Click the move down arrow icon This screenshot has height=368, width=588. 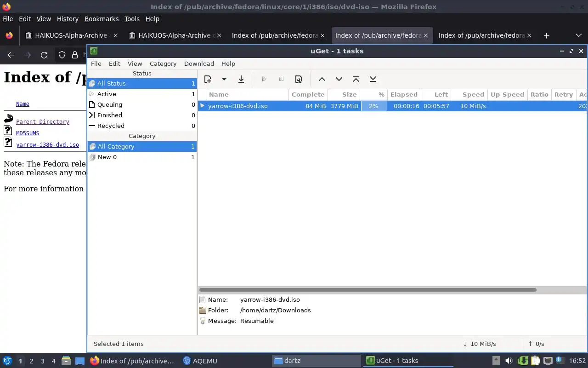click(339, 79)
